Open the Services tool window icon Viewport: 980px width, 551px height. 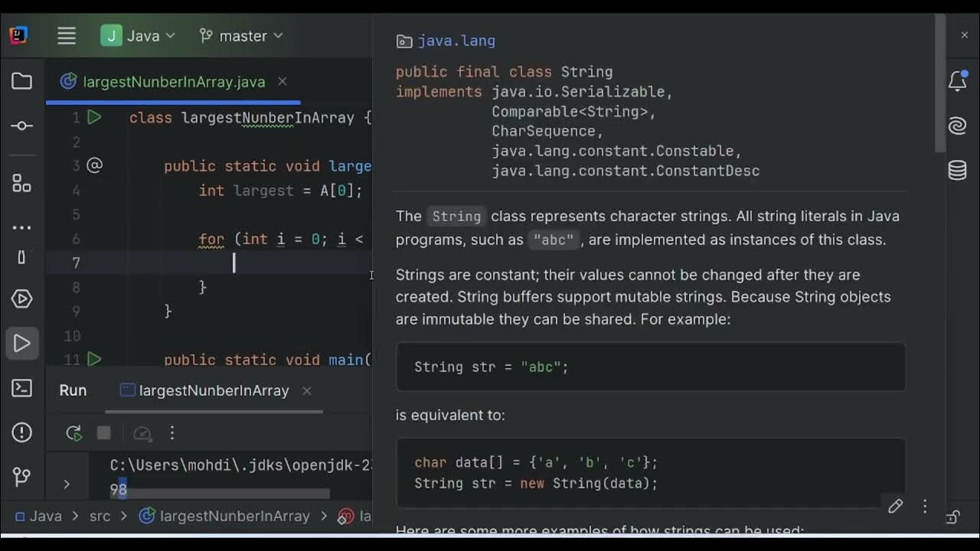pos(21,298)
